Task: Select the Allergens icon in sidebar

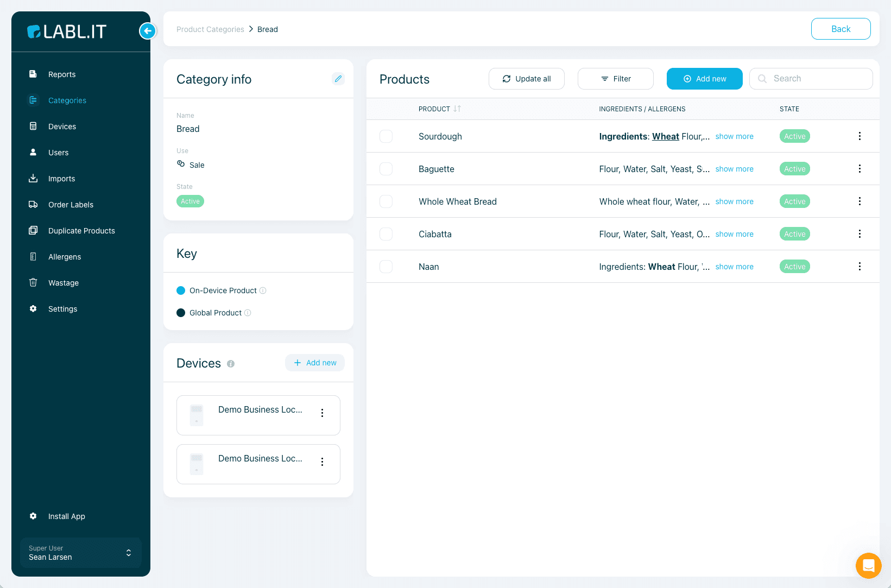Action: tap(33, 256)
